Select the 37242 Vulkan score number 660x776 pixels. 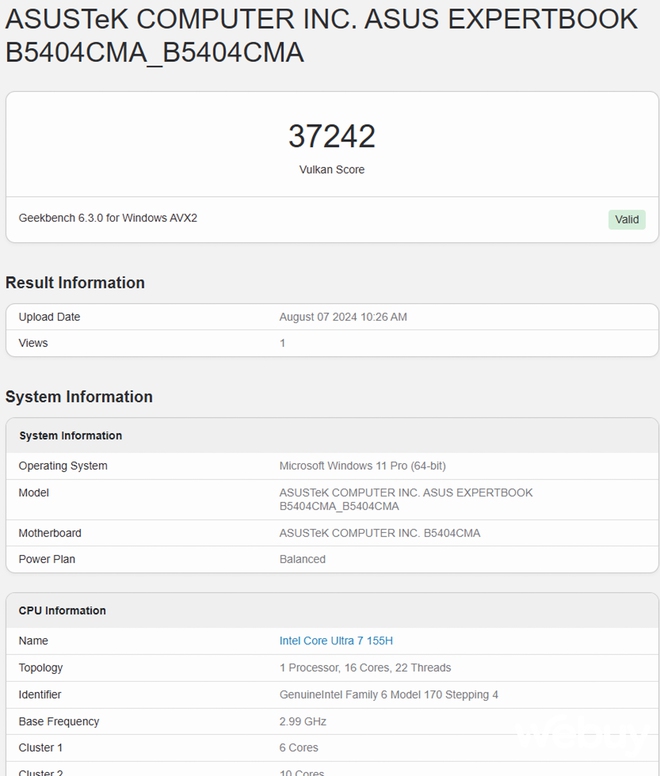coord(332,136)
